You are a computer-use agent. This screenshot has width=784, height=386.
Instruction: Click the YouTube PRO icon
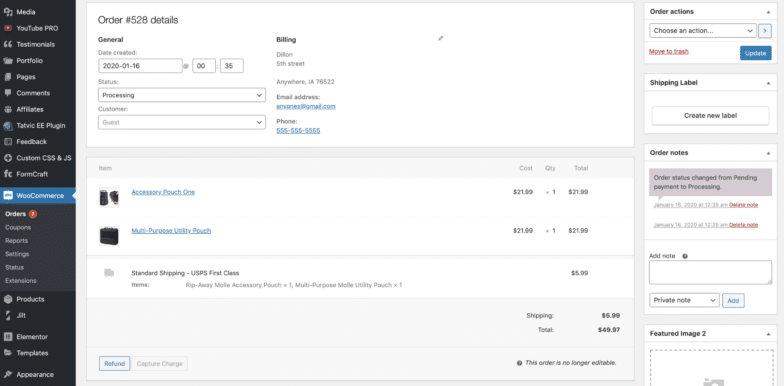8,28
